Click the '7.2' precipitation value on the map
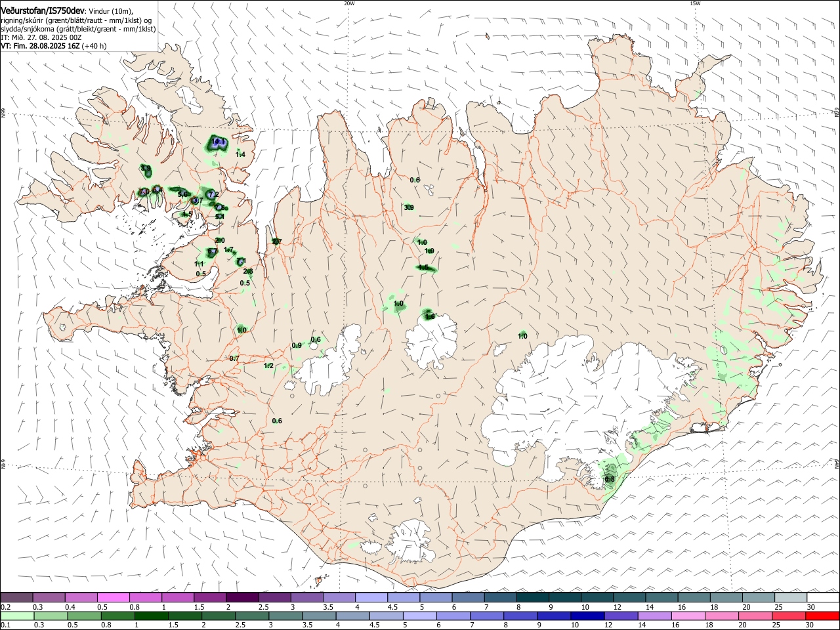 tap(213, 194)
